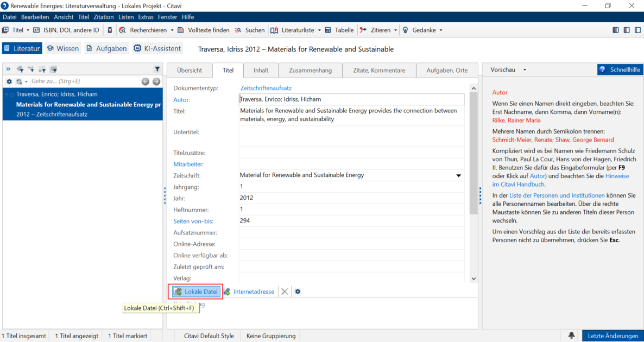Click the forward navigation arrow in list panel
Image resolution: width=644 pixels, height=342 pixels.
point(156,81)
